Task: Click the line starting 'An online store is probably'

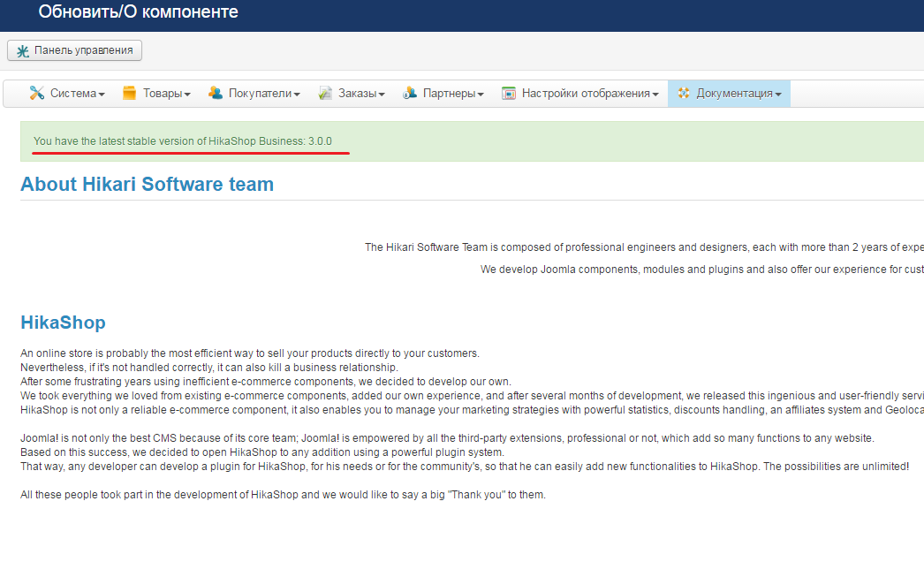Action: coord(250,353)
